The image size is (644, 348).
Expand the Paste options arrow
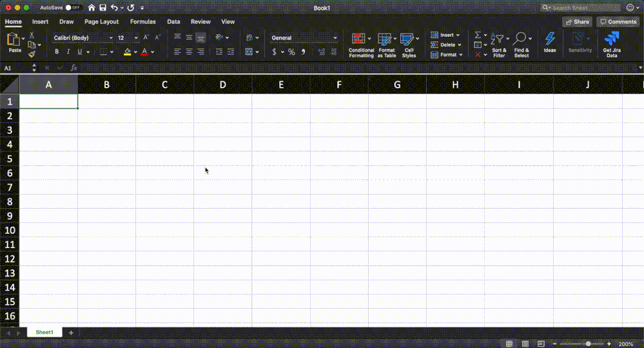[x=23, y=38]
